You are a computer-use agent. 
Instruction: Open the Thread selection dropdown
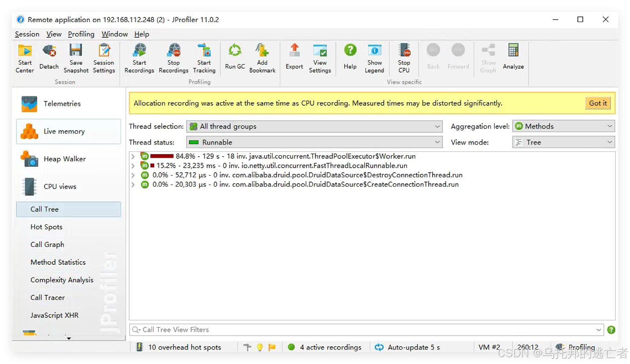pos(315,126)
